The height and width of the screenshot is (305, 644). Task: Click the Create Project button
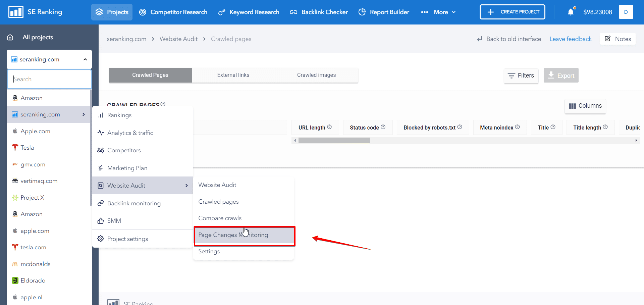(x=512, y=12)
